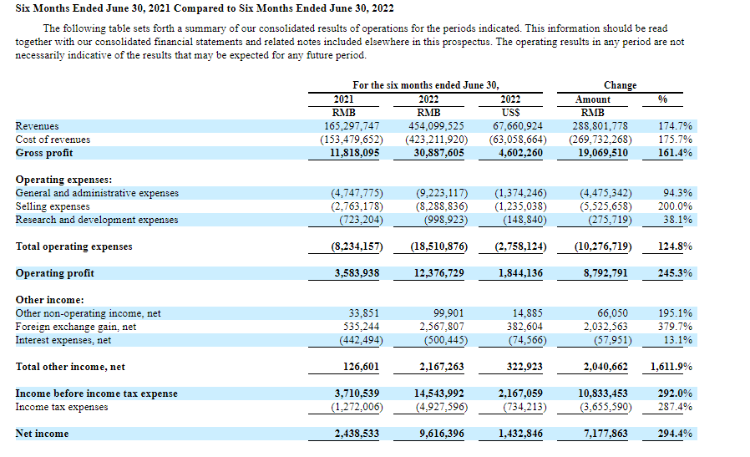
Task: Select the 2,167,263 total other income
Action: (x=441, y=367)
